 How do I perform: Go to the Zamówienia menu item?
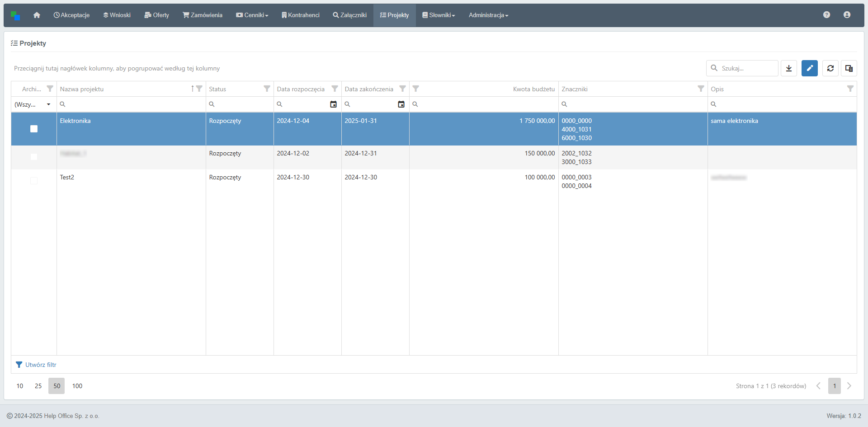(x=203, y=15)
